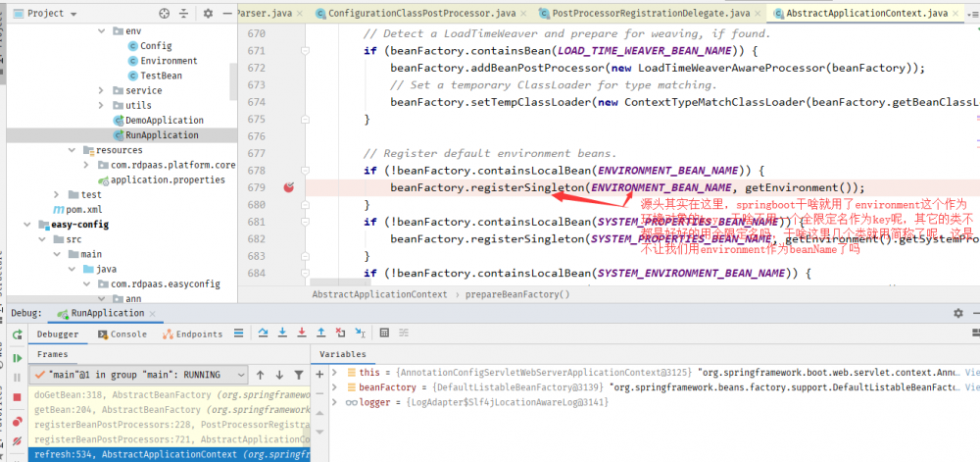Click the Step Into debugger icon
980x462 pixels.
(x=282, y=333)
